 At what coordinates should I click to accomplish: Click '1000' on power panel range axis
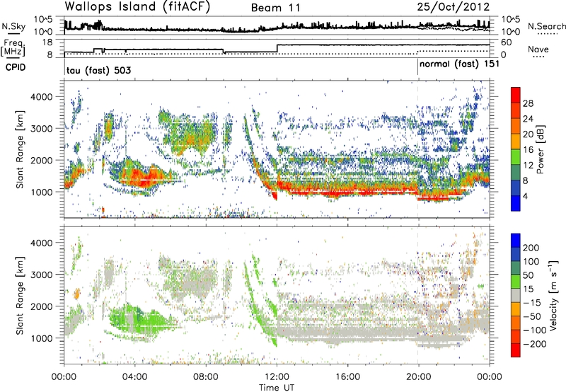[x=41, y=192]
